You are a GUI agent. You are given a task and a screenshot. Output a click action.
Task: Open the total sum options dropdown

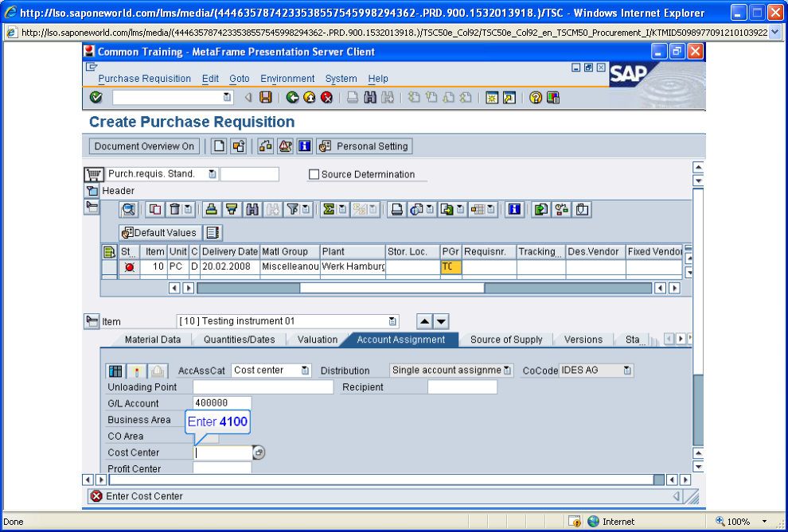tap(342, 209)
